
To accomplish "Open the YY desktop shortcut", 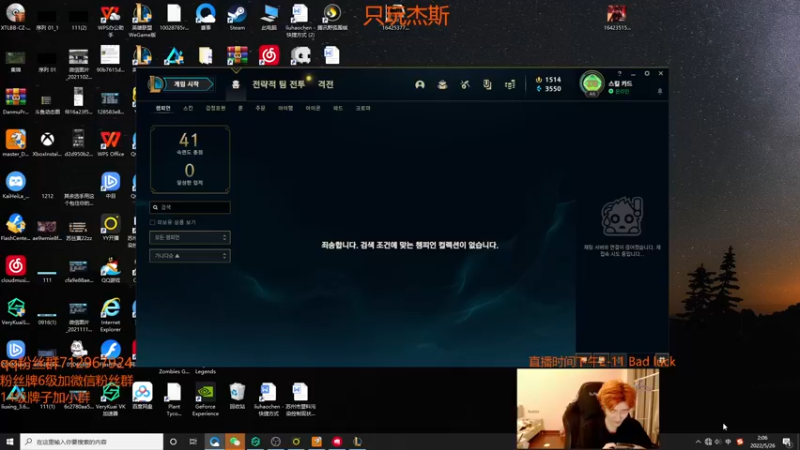I will tap(110, 228).
